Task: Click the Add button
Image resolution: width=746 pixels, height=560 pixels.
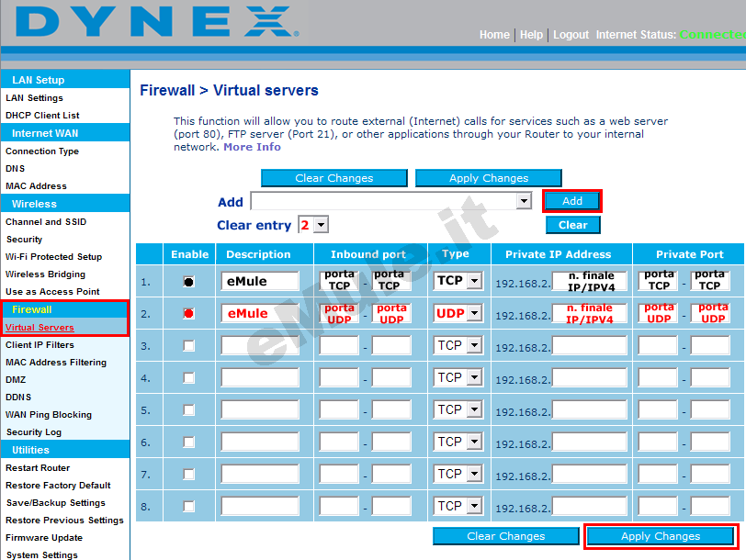Action: pos(571,201)
